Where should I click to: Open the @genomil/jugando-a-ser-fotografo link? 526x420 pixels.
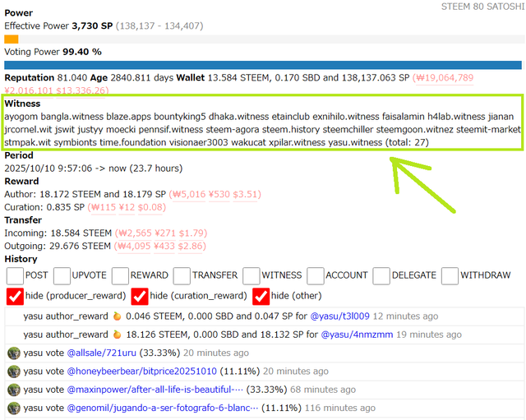click(x=163, y=408)
